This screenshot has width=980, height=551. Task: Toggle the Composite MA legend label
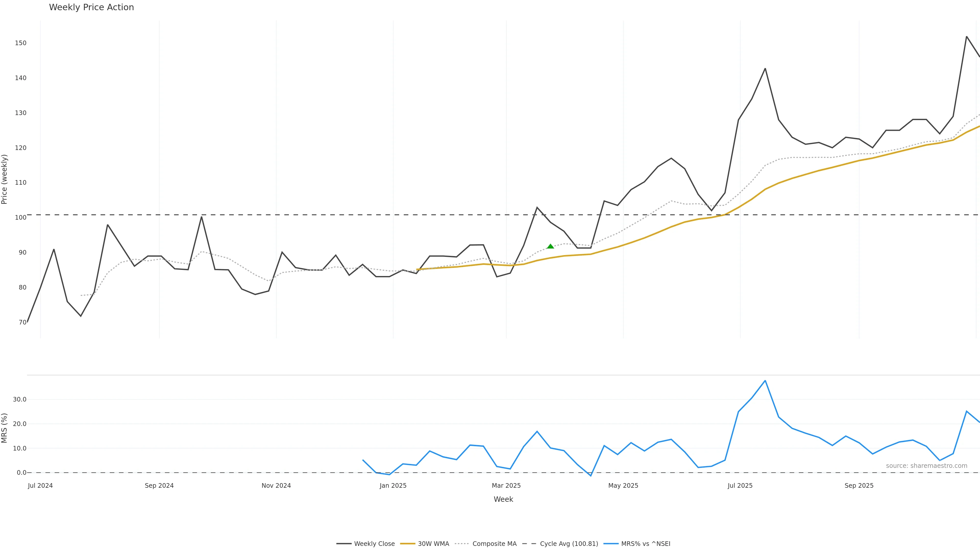(x=494, y=544)
